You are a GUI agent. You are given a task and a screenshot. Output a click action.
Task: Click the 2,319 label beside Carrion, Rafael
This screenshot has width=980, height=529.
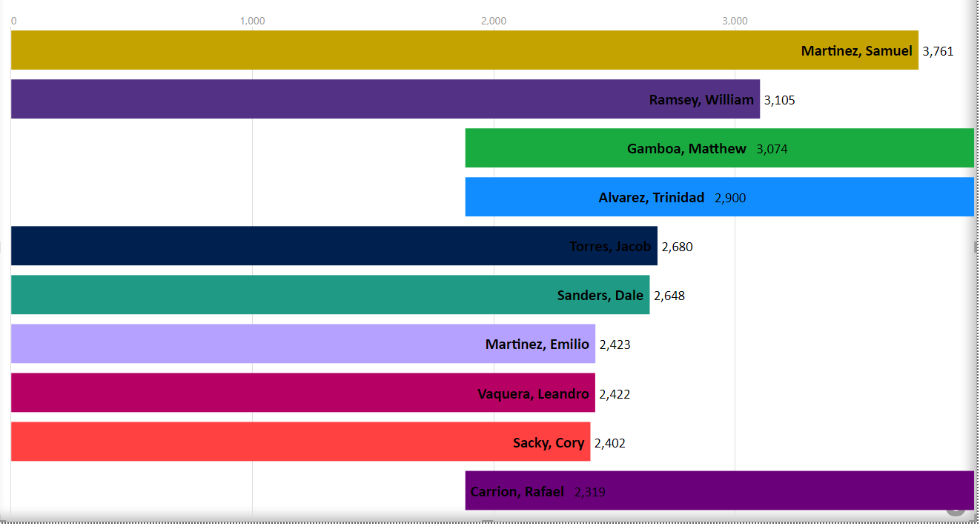pos(589,491)
